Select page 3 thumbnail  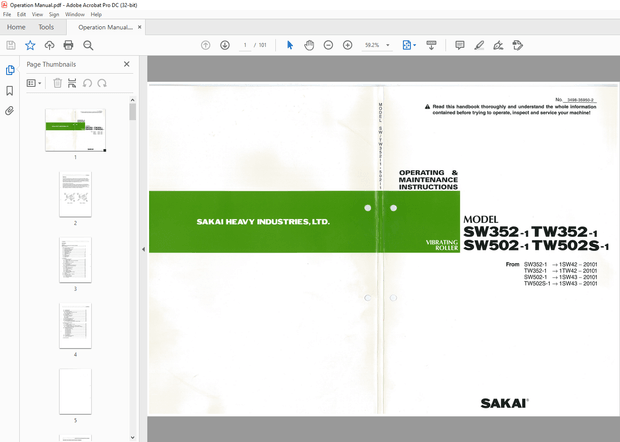[75, 260]
